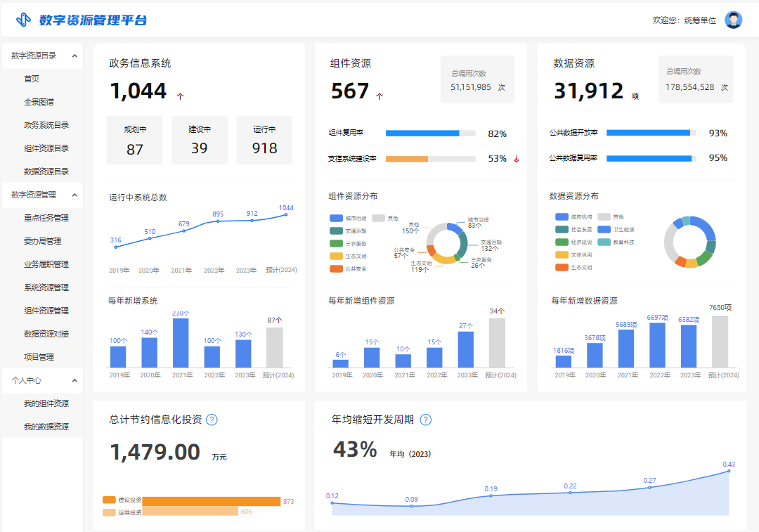Collapse the 个人中心 sidebar section
The width and height of the screenshot is (759, 532).
(x=74, y=380)
